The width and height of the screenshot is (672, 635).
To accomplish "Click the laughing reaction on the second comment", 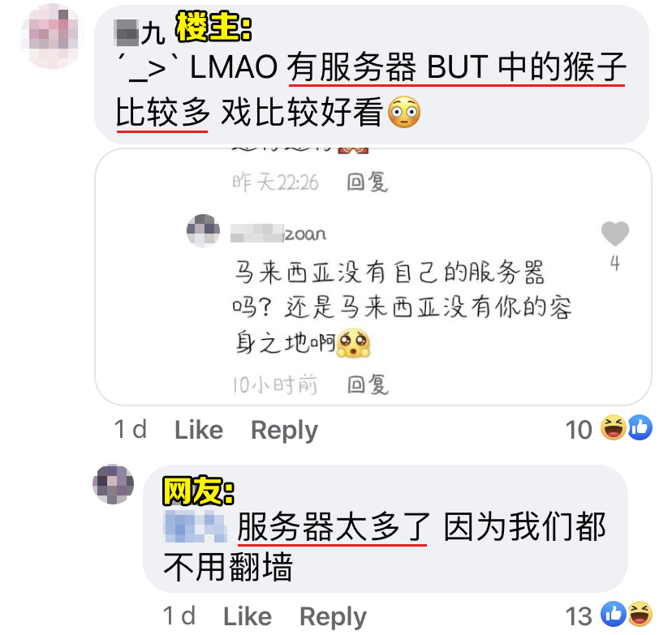I will point(640,614).
